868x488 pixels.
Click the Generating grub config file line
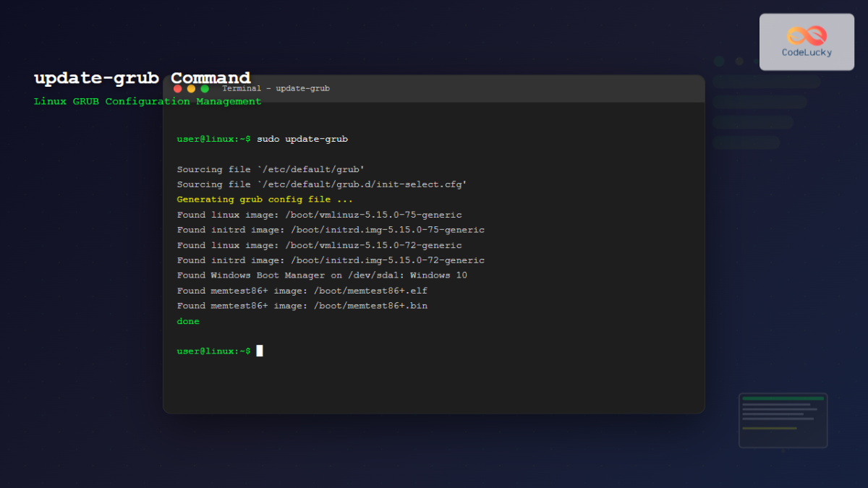(265, 199)
